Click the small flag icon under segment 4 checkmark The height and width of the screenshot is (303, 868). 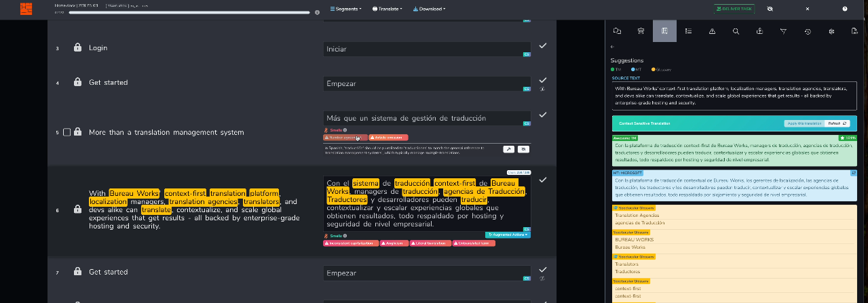[x=543, y=89]
